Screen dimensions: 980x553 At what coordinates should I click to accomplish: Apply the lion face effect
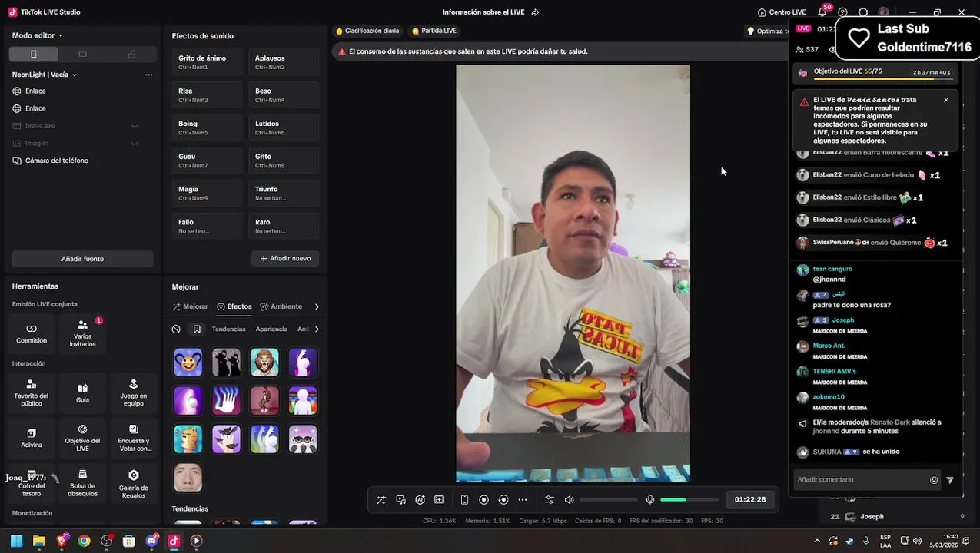coord(264,363)
